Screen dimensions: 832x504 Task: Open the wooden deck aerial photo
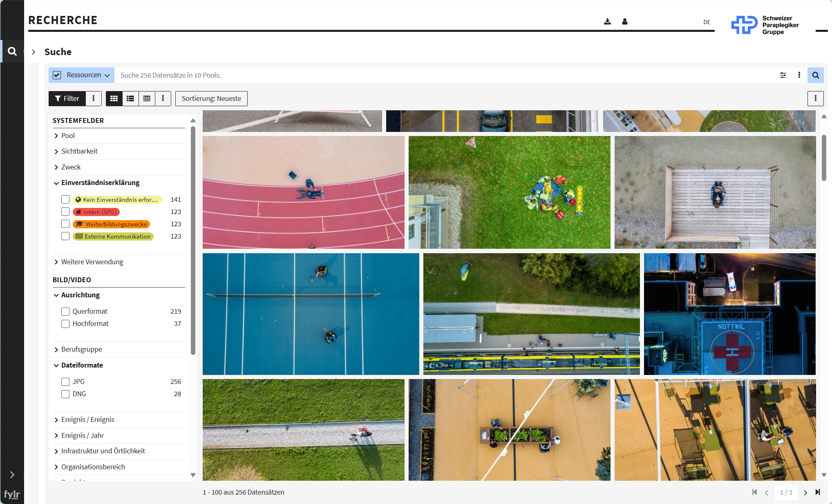pos(715,192)
